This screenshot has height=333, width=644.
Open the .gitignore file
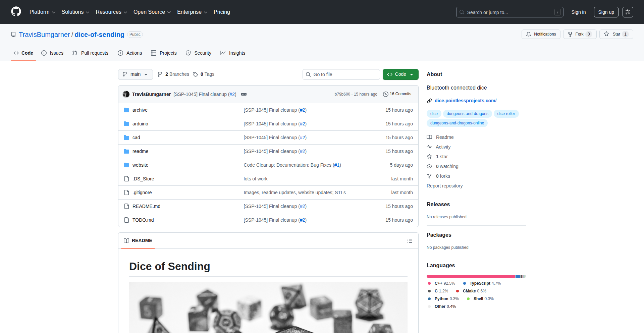[142, 192]
